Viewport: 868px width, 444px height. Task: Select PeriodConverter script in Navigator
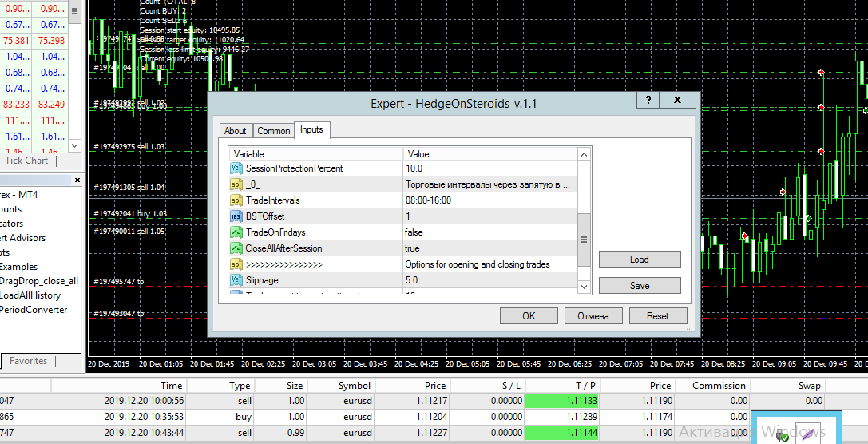click(x=34, y=310)
